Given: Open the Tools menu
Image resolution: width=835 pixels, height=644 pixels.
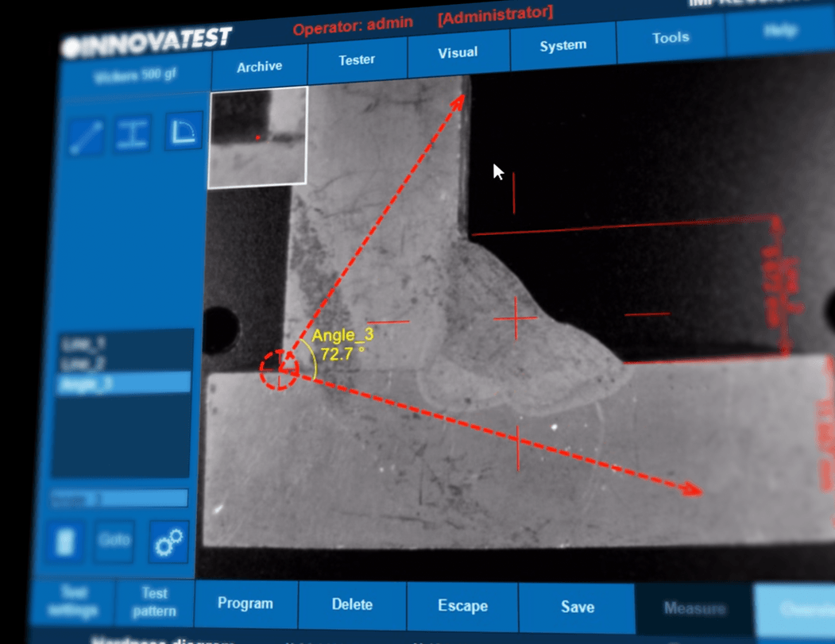Looking at the screenshot, I should coord(671,37).
